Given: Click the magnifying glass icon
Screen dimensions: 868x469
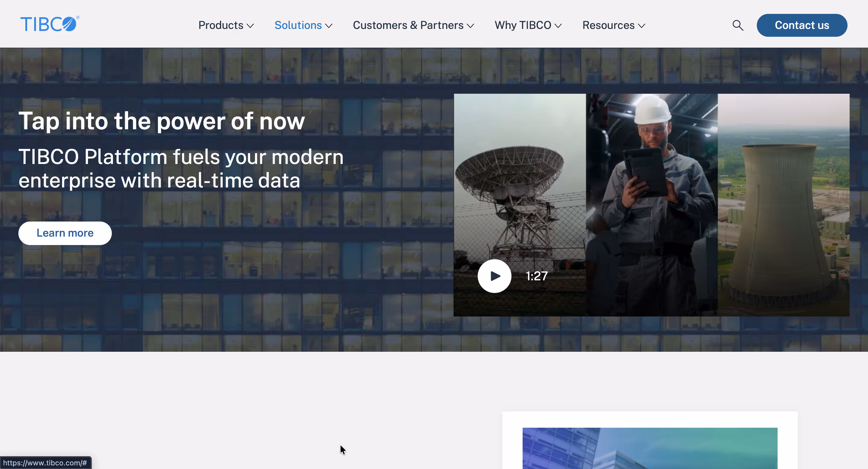Looking at the screenshot, I should [737, 25].
